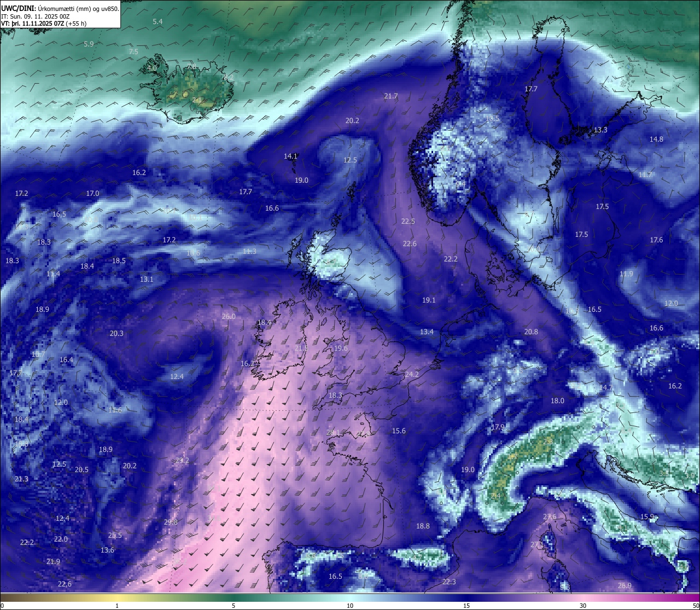Click the colorbar tick label 15
700x610 pixels.
pyautogui.click(x=466, y=606)
